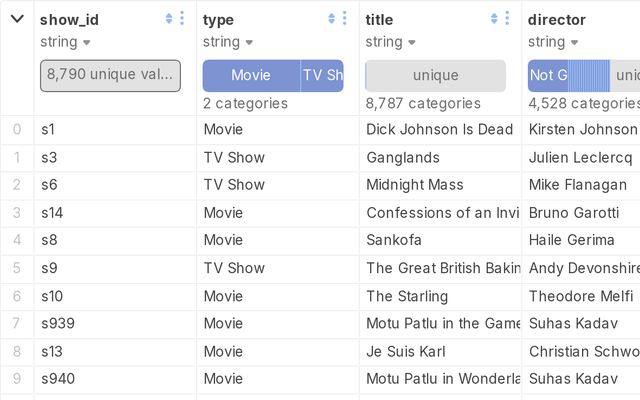Click the director column header
Viewport: 640px width, 400px height.
(x=557, y=19)
